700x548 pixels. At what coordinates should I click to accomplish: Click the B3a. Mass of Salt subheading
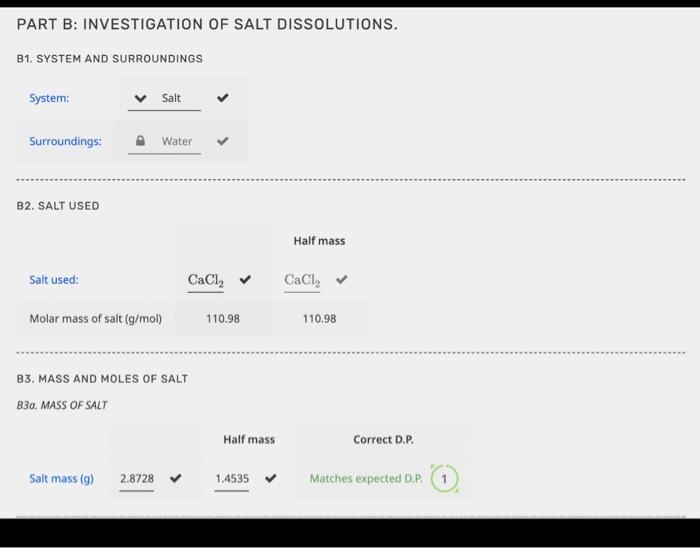pos(62,405)
